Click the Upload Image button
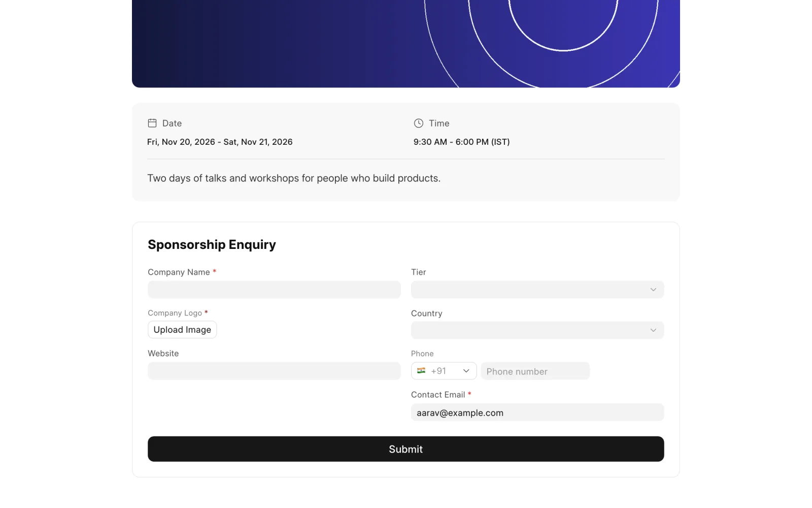The image size is (812, 508). click(182, 330)
